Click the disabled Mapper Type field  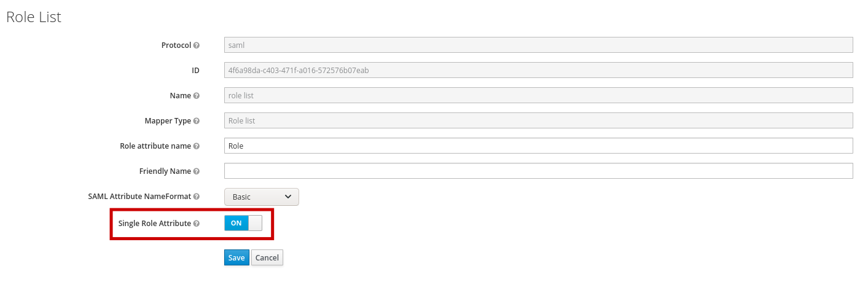click(539, 120)
